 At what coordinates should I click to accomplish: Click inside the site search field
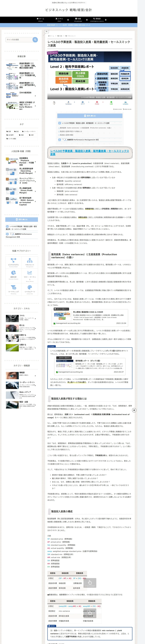(x=19, y=39)
